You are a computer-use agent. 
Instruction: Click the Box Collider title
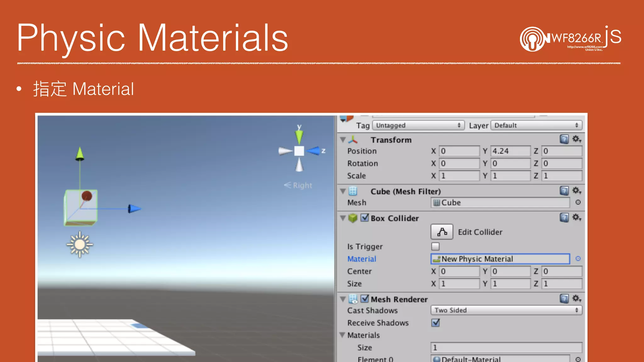(x=395, y=218)
